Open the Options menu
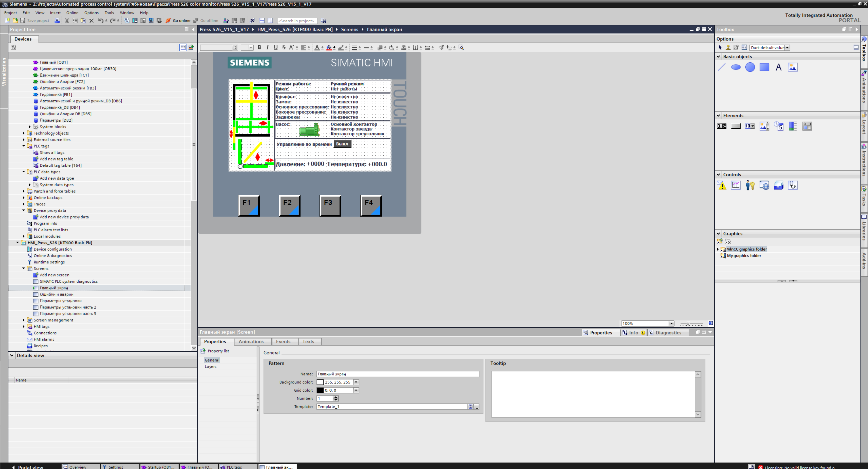This screenshot has height=469, width=868. [91, 13]
